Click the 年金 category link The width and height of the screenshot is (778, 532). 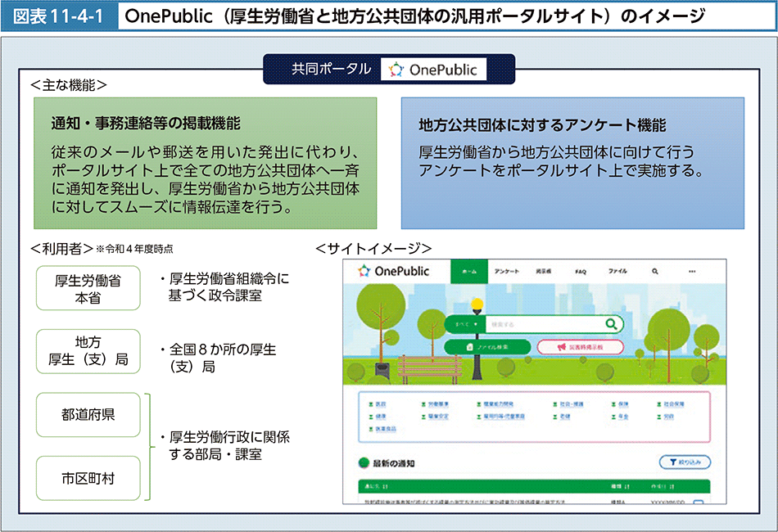(624, 416)
